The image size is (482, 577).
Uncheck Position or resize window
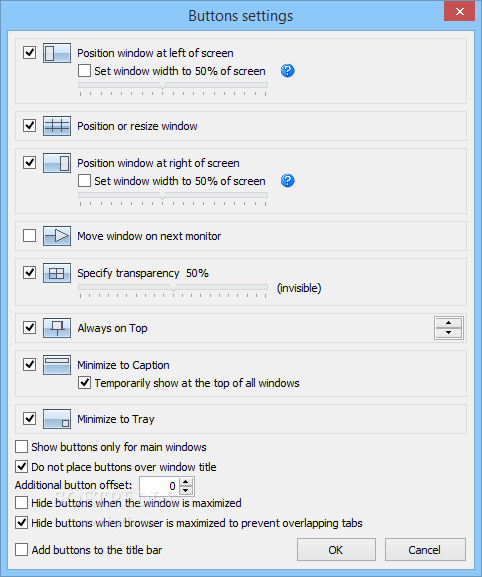(29, 125)
